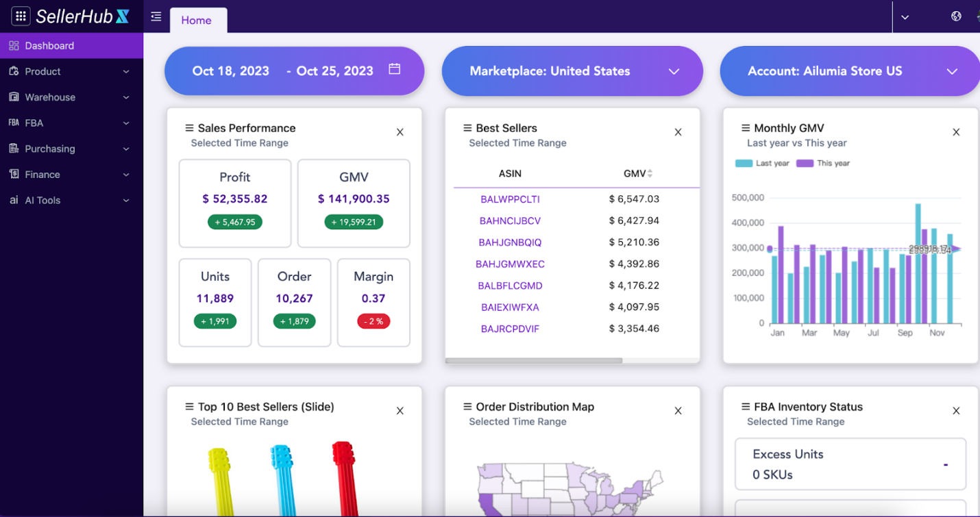Sort Best Sellers by GMV column
The width and height of the screenshot is (980, 517).
point(638,174)
